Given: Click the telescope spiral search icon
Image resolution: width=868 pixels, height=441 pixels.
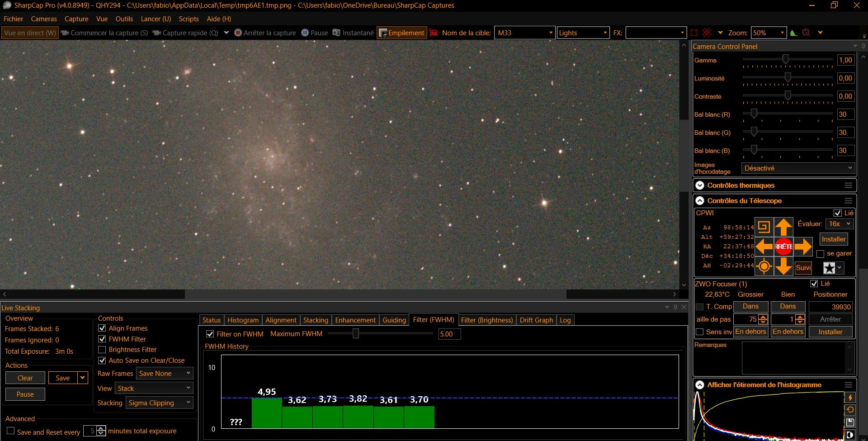Looking at the screenshot, I should pos(764,227).
